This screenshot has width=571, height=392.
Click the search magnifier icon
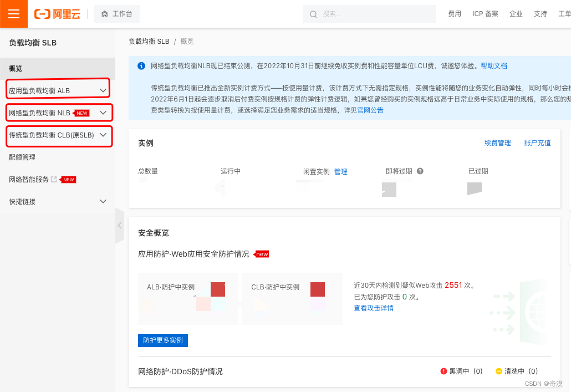coord(313,14)
